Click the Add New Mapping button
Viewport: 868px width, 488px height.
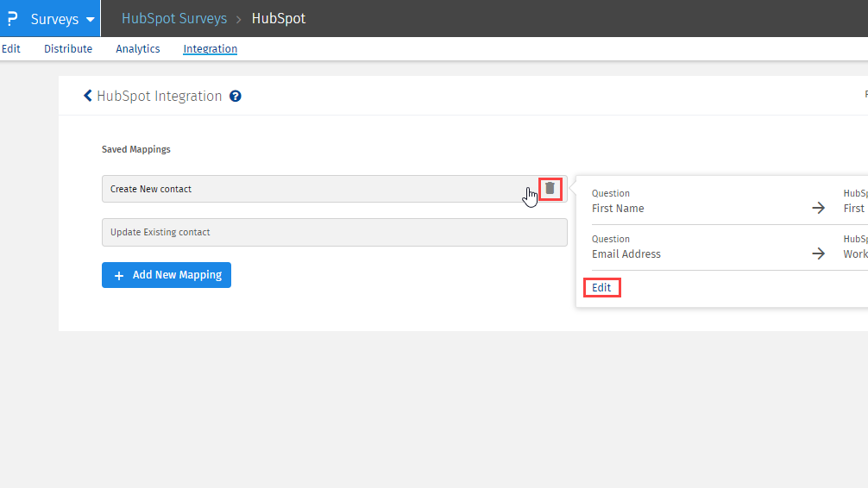point(166,275)
